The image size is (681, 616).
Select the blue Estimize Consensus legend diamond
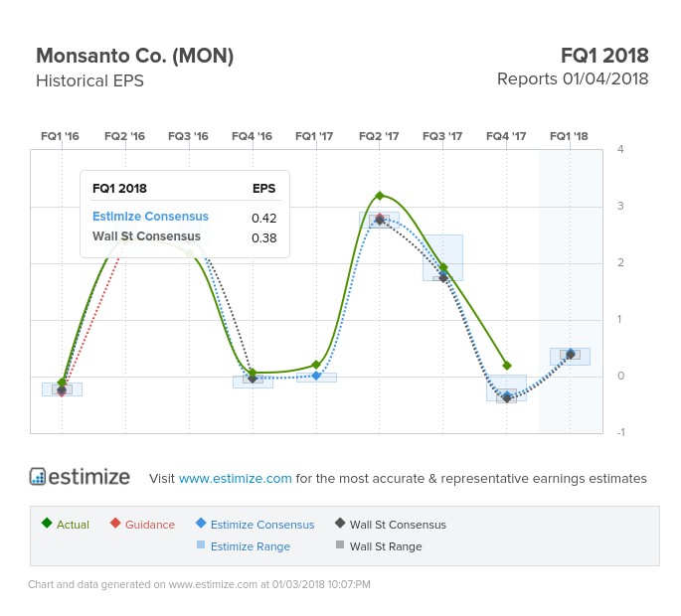coord(201,523)
